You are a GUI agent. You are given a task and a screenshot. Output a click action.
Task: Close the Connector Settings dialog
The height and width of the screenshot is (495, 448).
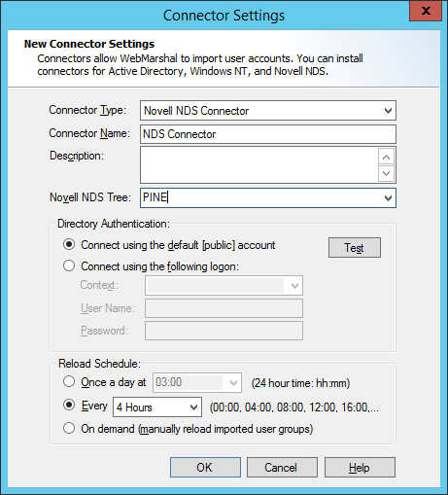tap(426, 12)
